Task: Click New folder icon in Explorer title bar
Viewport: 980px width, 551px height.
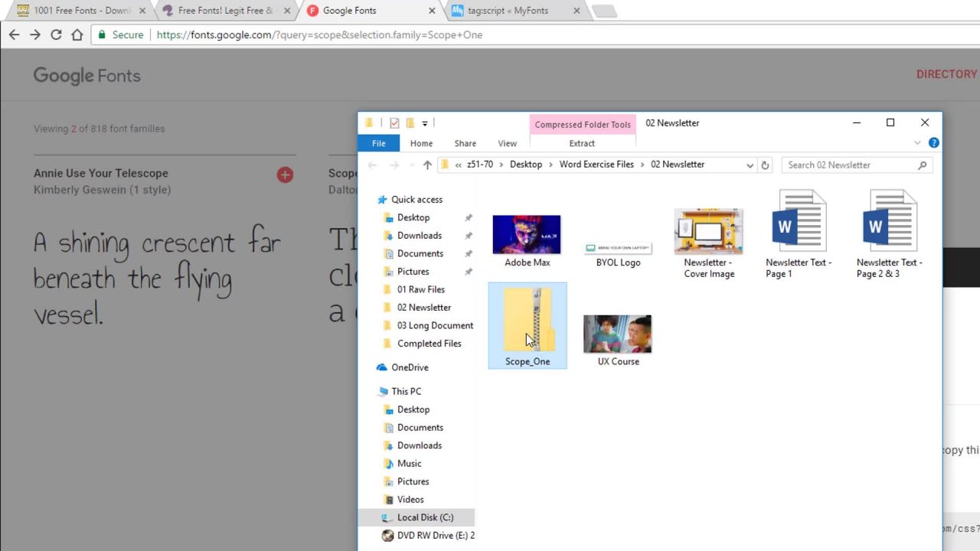Action: (410, 123)
